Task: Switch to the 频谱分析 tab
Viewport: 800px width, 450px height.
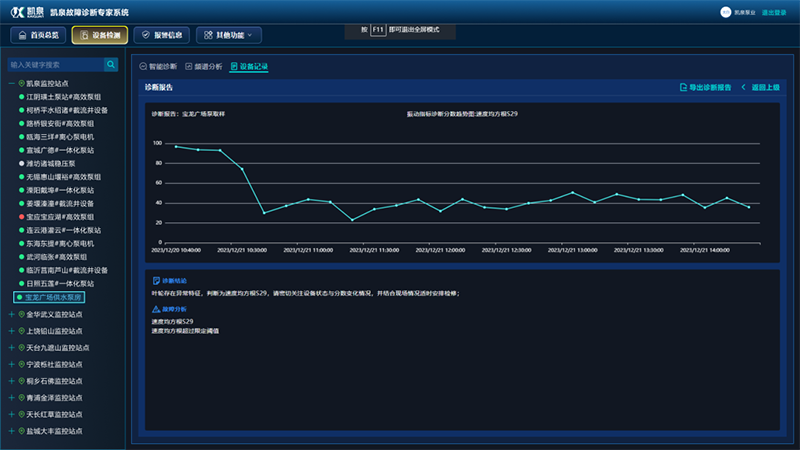Action: pyautogui.click(x=204, y=67)
